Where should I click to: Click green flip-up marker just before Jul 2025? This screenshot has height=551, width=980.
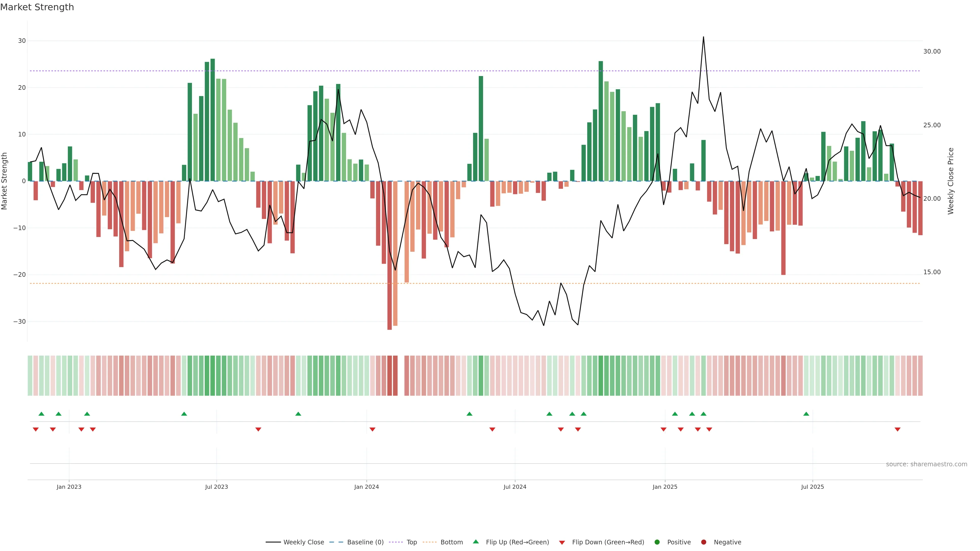806,414
